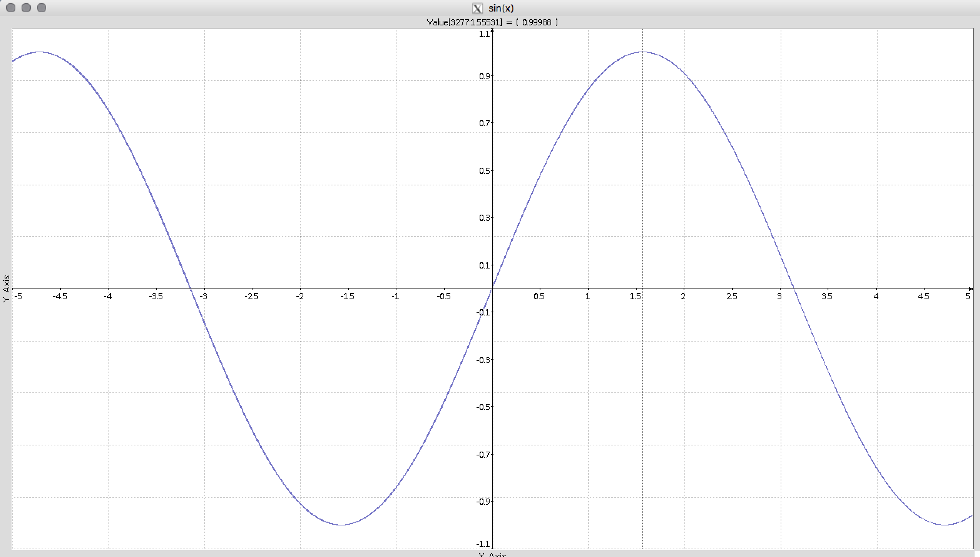Click the arrowhead at horizontal axis right end
Screen dimensions: 980x557
(971, 289)
